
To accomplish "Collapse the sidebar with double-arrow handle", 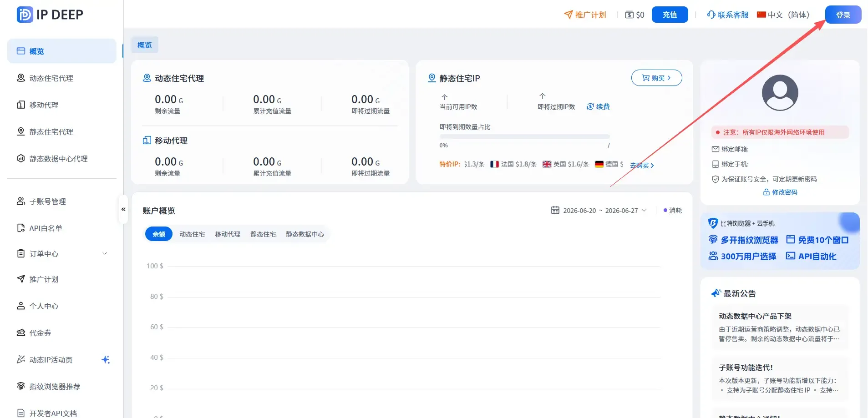I will 123,209.
